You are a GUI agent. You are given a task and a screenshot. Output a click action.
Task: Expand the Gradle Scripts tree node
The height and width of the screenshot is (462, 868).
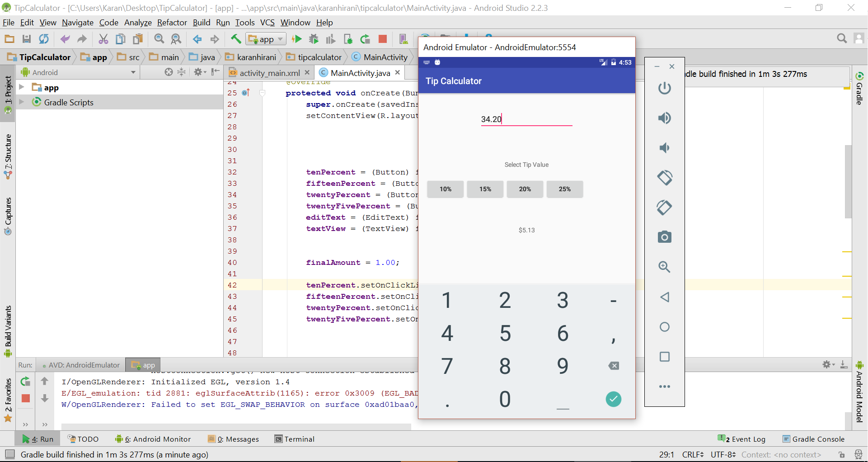click(x=21, y=102)
